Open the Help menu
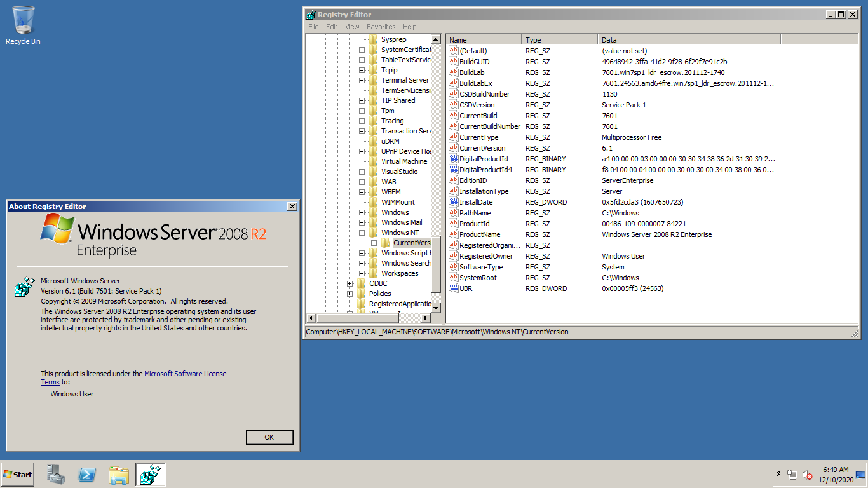 point(410,27)
